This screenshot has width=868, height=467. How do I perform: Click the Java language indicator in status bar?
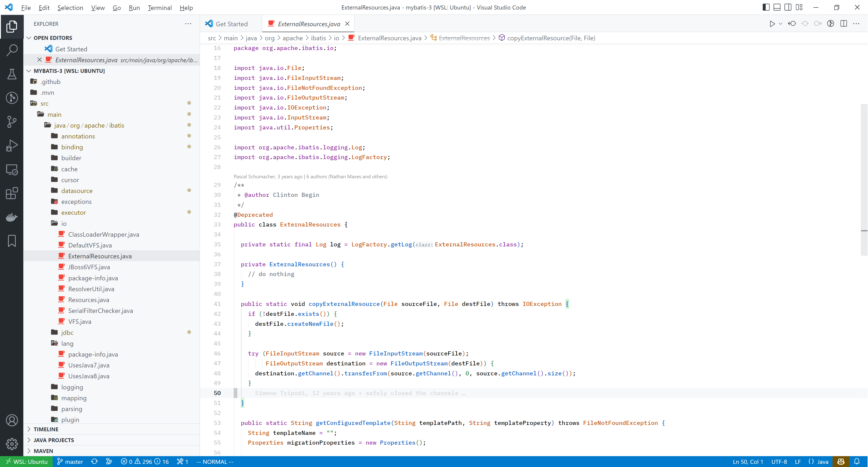(x=821, y=461)
